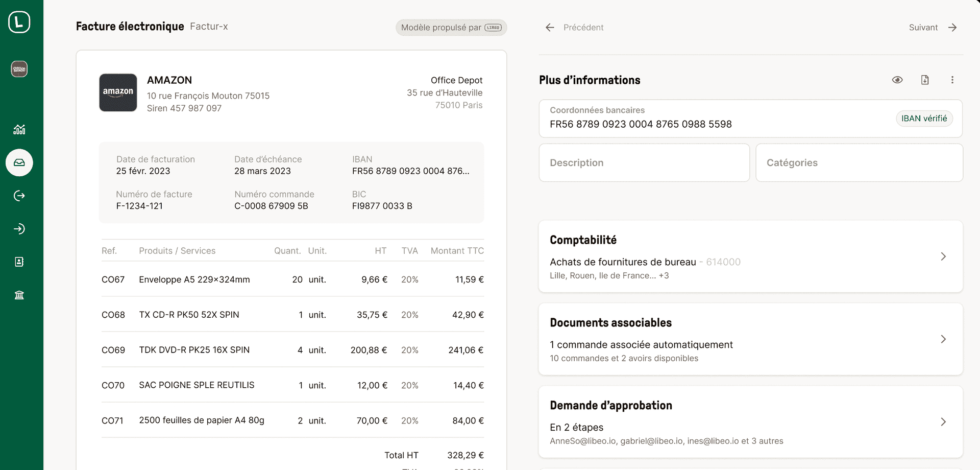Click the Montant TTC column header
Viewport: 980px width, 470px height.
(x=457, y=251)
